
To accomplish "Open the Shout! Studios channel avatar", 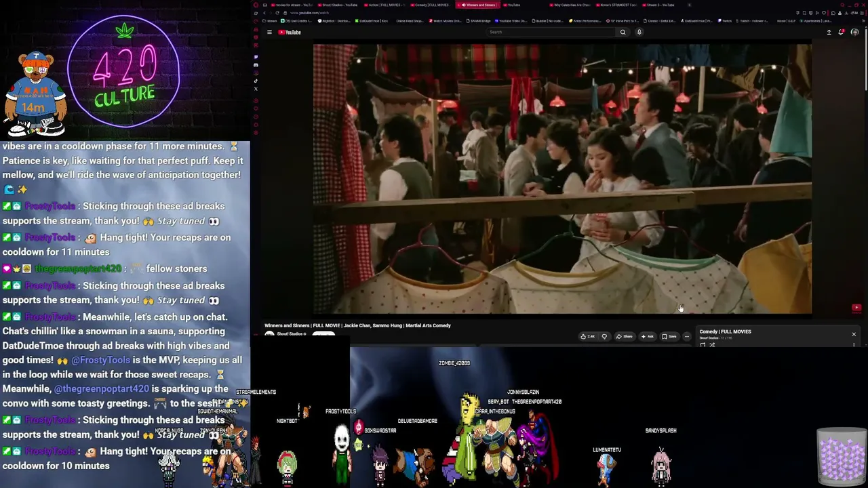I will [269, 334].
